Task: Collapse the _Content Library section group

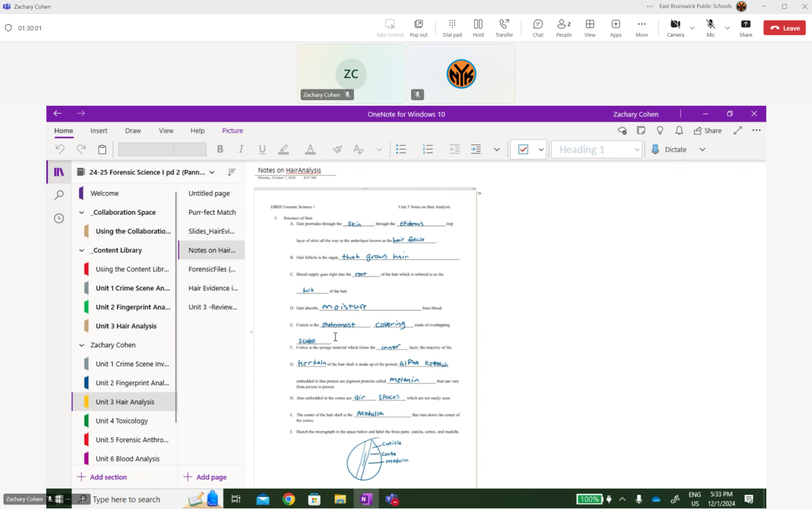Action: click(81, 250)
